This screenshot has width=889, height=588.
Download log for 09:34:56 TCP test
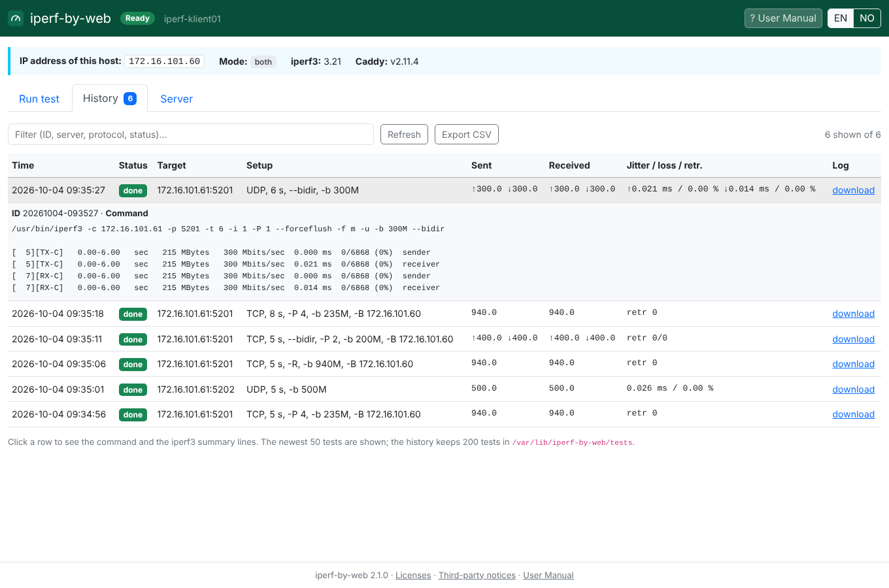point(853,414)
